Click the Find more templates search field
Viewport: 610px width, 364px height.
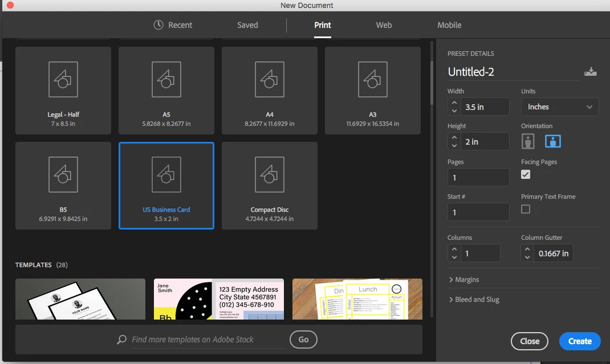(208, 340)
